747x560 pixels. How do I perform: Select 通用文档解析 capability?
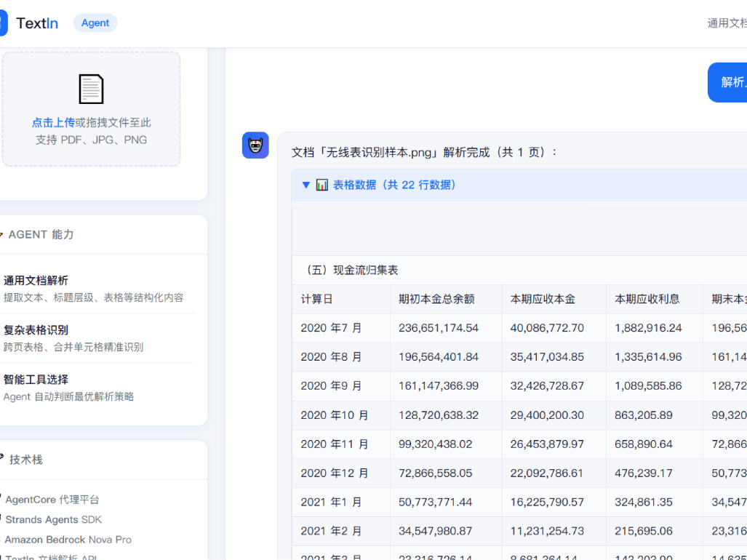pos(36,280)
